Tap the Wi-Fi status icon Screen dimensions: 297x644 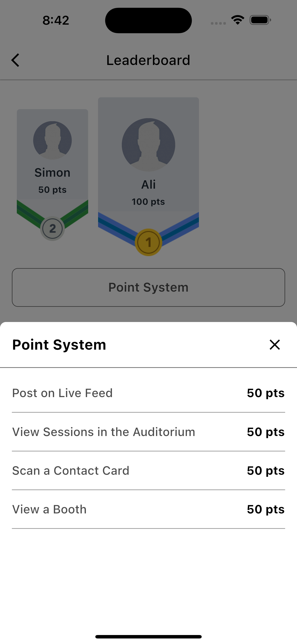tap(238, 20)
